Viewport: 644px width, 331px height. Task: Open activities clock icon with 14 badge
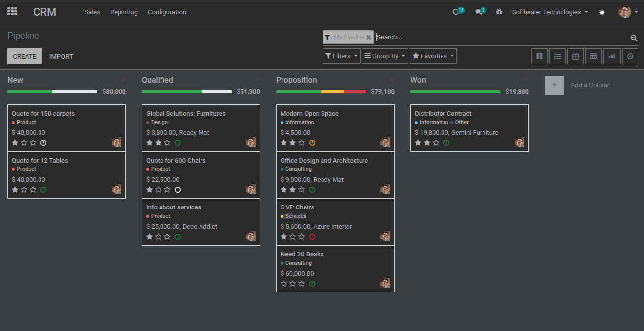click(458, 11)
